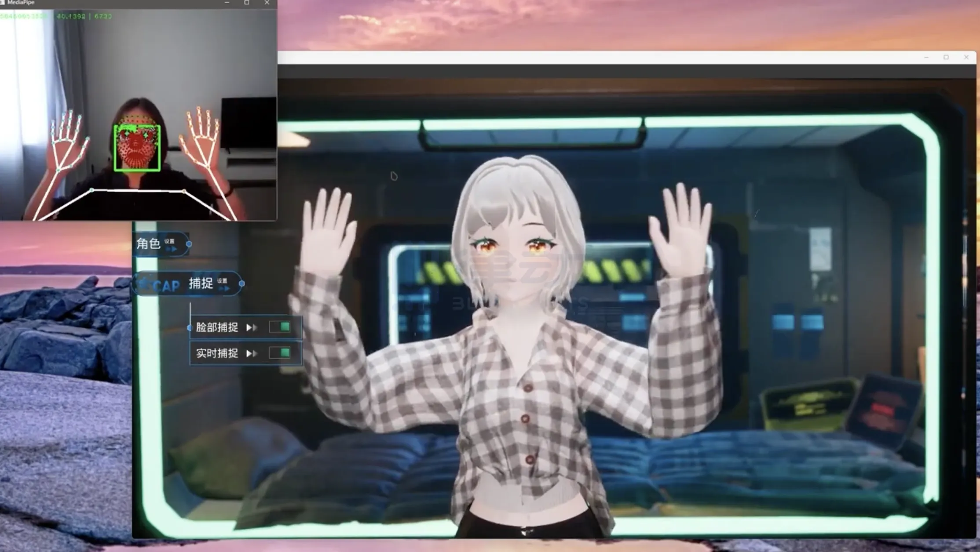Click the 脸部捕捉 label
The height and width of the screenshot is (552, 980).
point(217,327)
